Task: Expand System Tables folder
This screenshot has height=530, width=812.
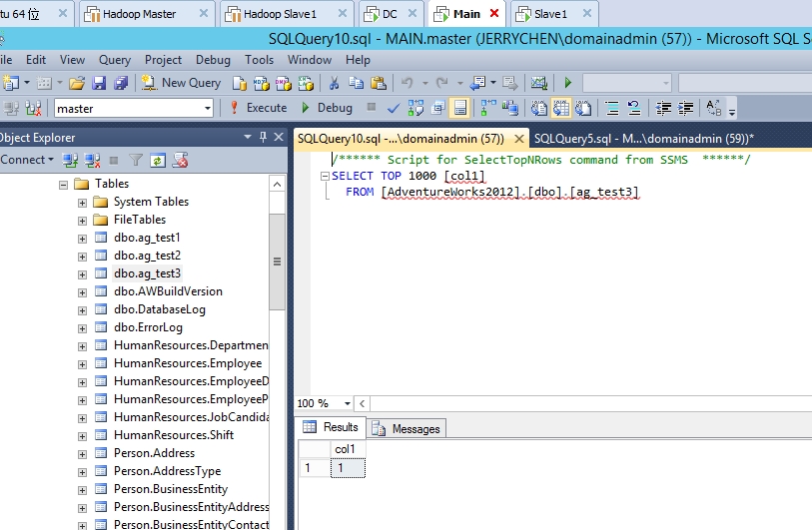Action: (x=82, y=203)
